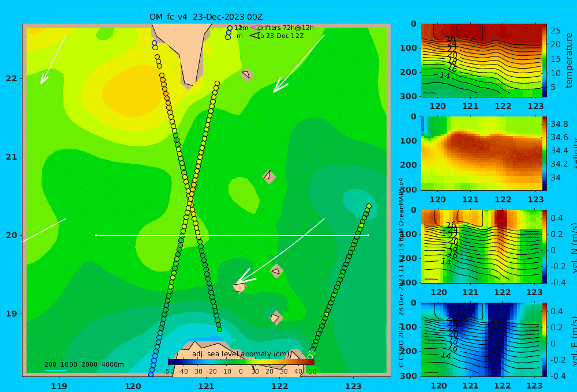The width and height of the screenshot is (577, 392).
Task: Click eastern endpoint of white 20°N section line
Action: tap(368, 235)
